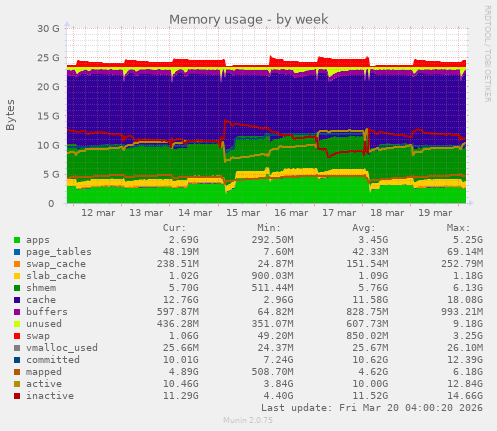Click shmem average value 5.76G
This screenshot has width=497, height=431.
click(x=373, y=288)
